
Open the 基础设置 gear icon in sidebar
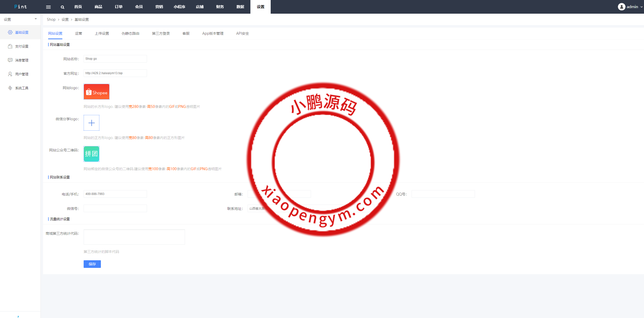pyautogui.click(x=10, y=32)
